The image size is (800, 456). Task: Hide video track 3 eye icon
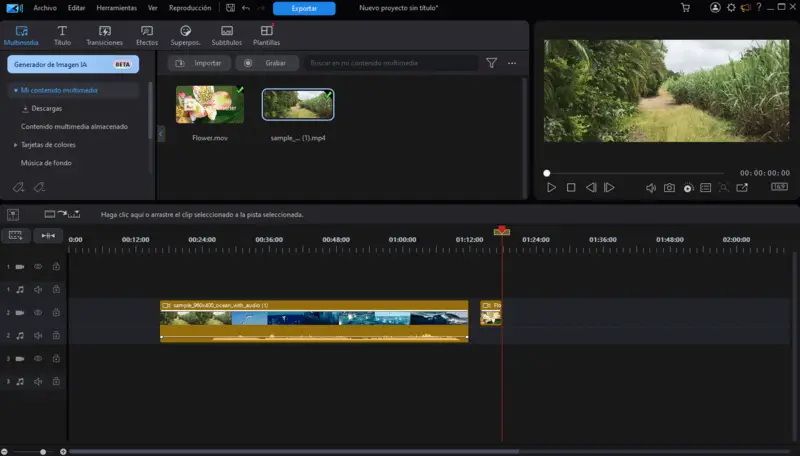coord(38,359)
